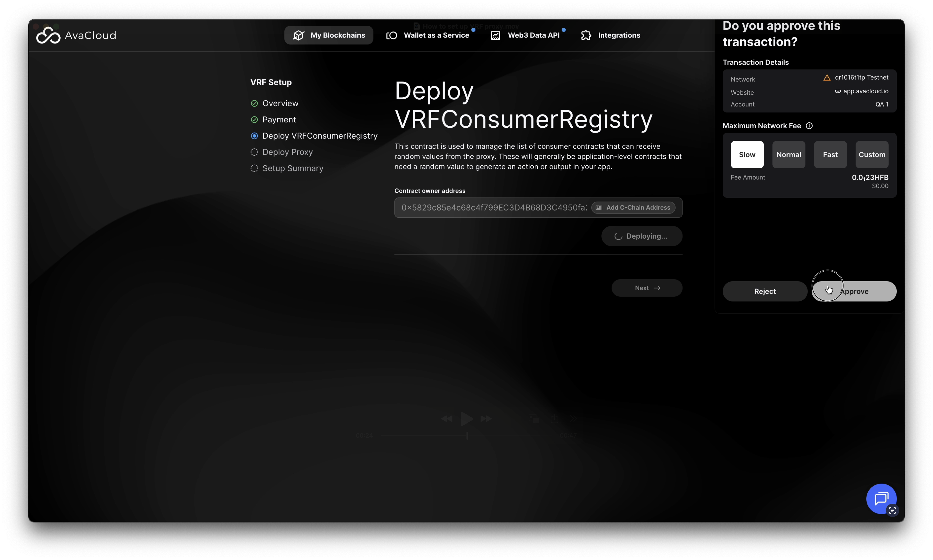Click the Maximum Network Fee info icon
933x560 pixels.
tap(809, 126)
